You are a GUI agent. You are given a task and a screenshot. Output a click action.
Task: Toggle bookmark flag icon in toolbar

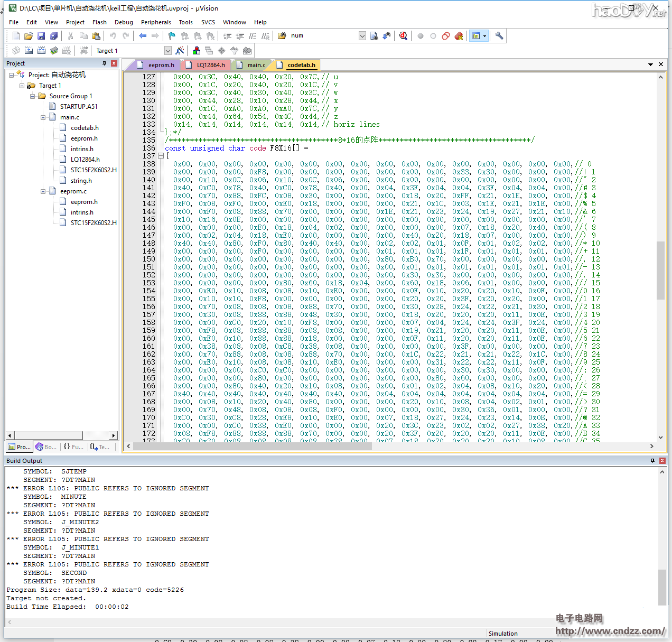pos(172,36)
